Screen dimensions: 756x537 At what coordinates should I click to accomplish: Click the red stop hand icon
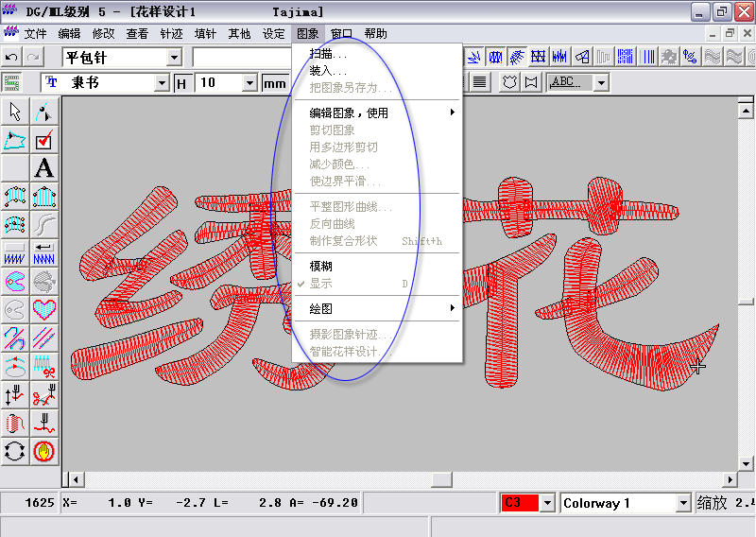pyautogui.click(x=43, y=450)
